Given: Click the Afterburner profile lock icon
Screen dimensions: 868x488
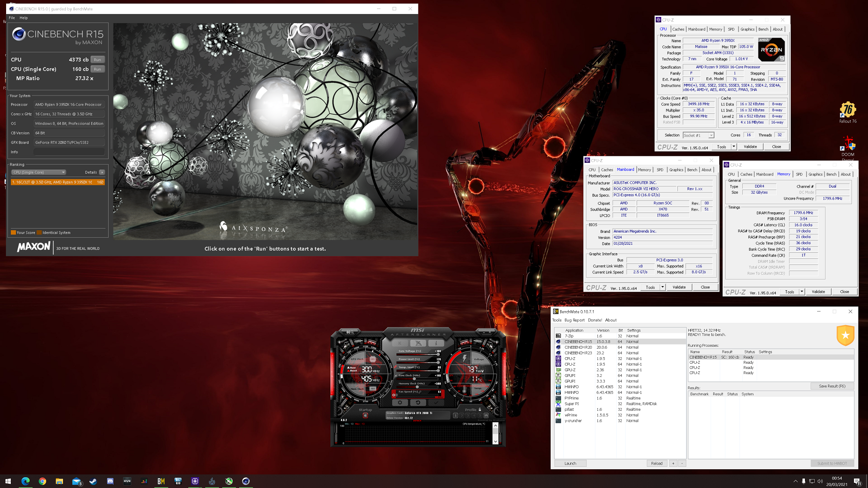Looking at the screenshot, I should click(x=480, y=409).
